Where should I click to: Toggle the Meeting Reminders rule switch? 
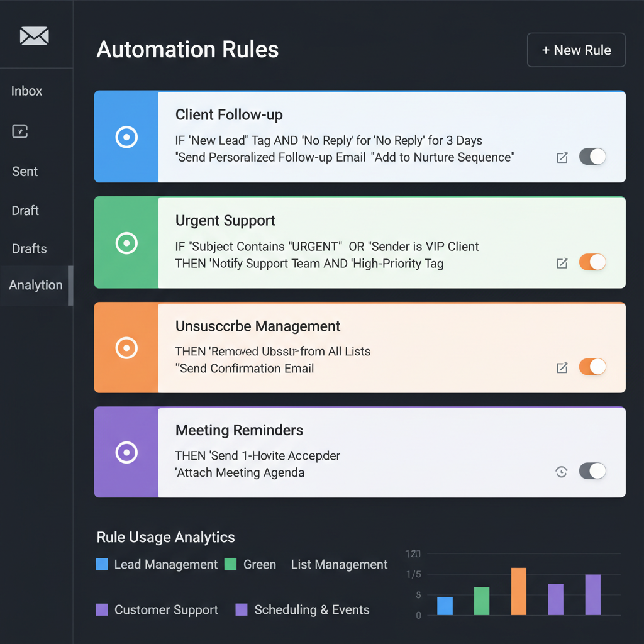(592, 470)
